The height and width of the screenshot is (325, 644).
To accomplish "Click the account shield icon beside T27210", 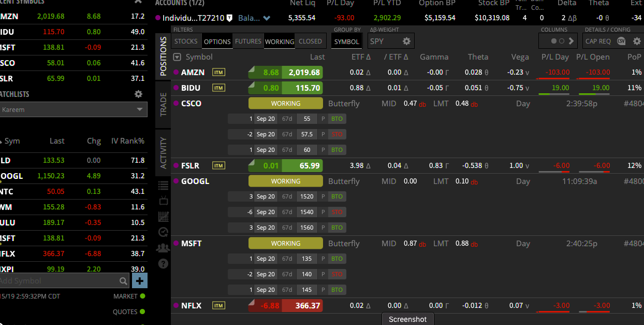I will point(230,18).
